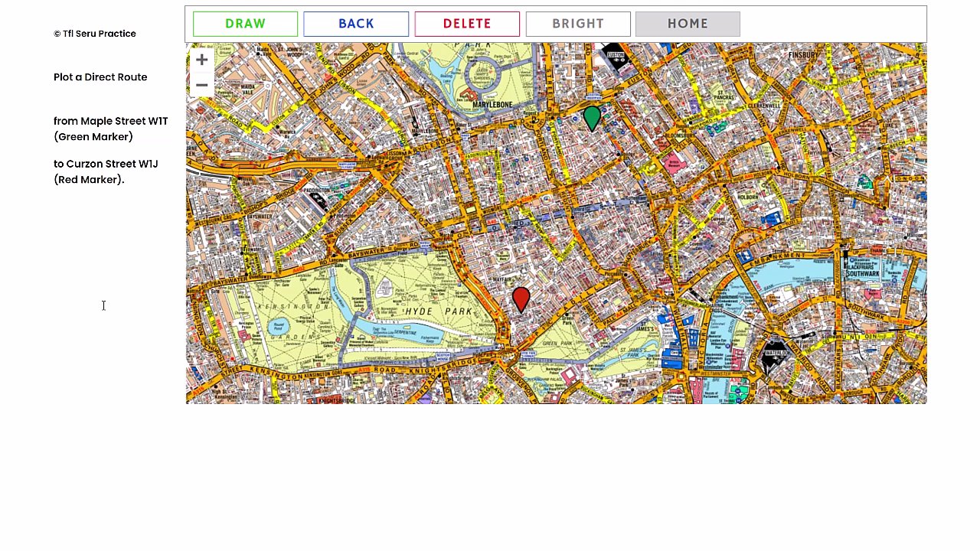980x551 pixels.
Task: Zoom in with the plus icon
Action: pyautogui.click(x=201, y=60)
